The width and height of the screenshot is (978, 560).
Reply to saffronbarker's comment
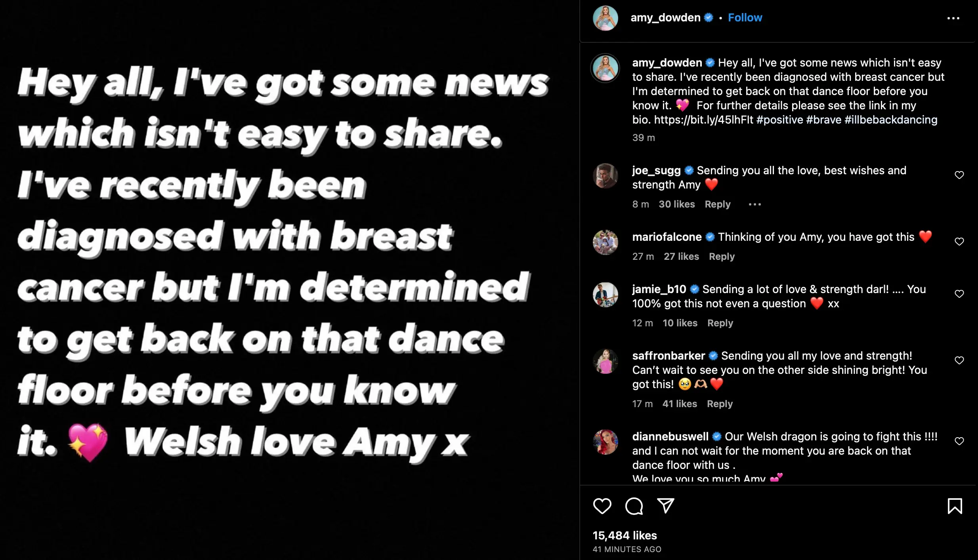coord(720,404)
